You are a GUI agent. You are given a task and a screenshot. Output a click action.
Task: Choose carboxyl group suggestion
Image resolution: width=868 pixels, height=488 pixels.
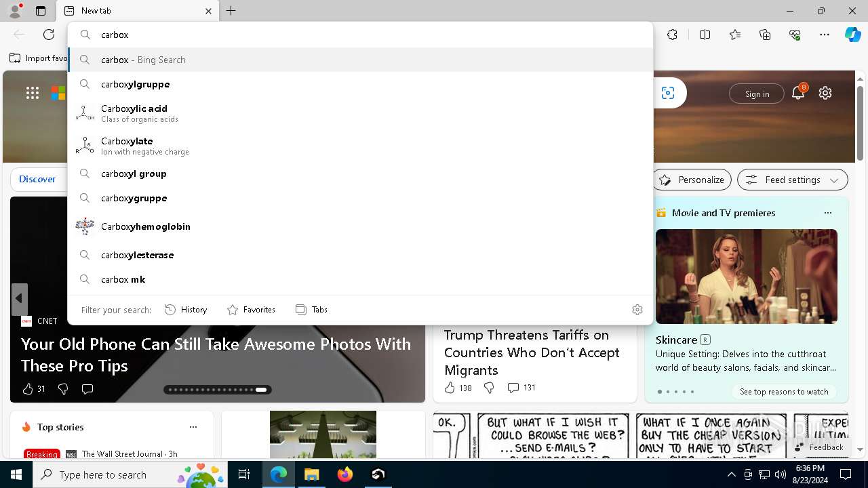(360, 174)
